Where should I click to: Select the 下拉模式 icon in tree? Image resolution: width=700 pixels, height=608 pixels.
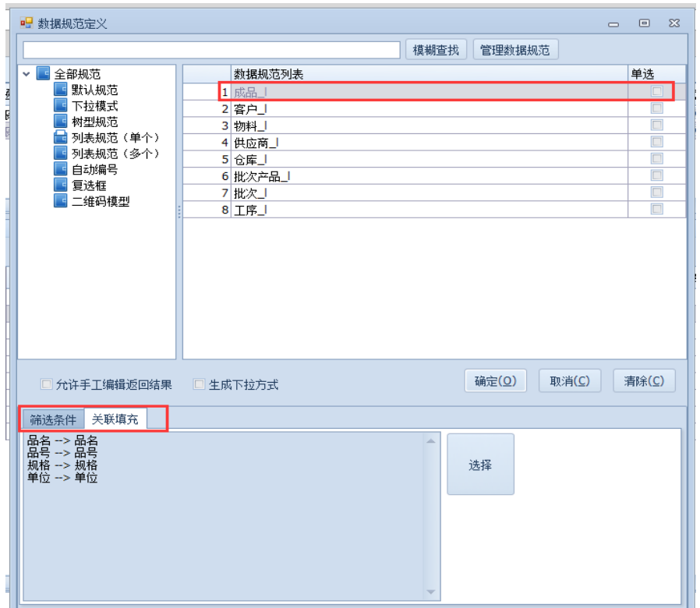61,106
